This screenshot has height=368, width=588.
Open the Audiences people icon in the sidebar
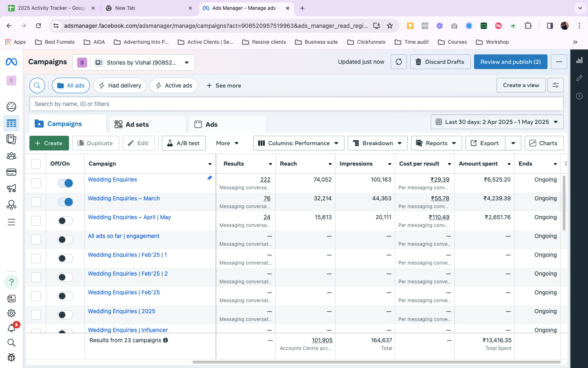click(11, 156)
